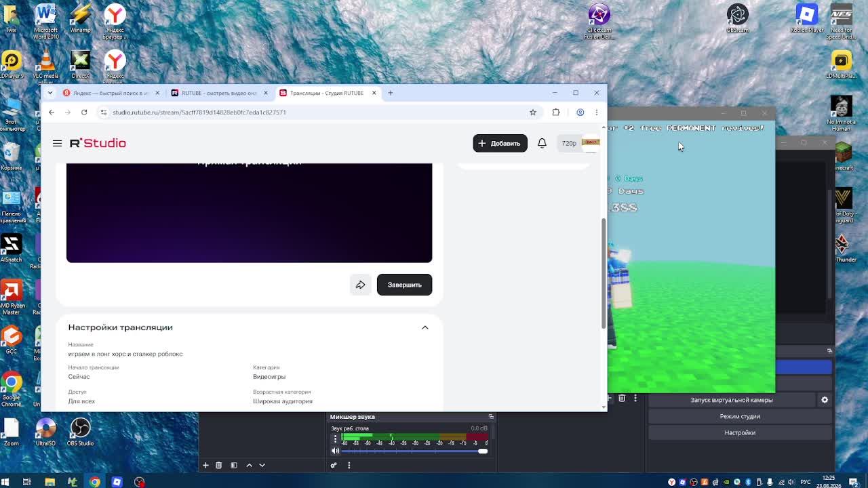Add a new scene with the plus icon in OBS
Screen dimensions: 868x488
point(205,465)
